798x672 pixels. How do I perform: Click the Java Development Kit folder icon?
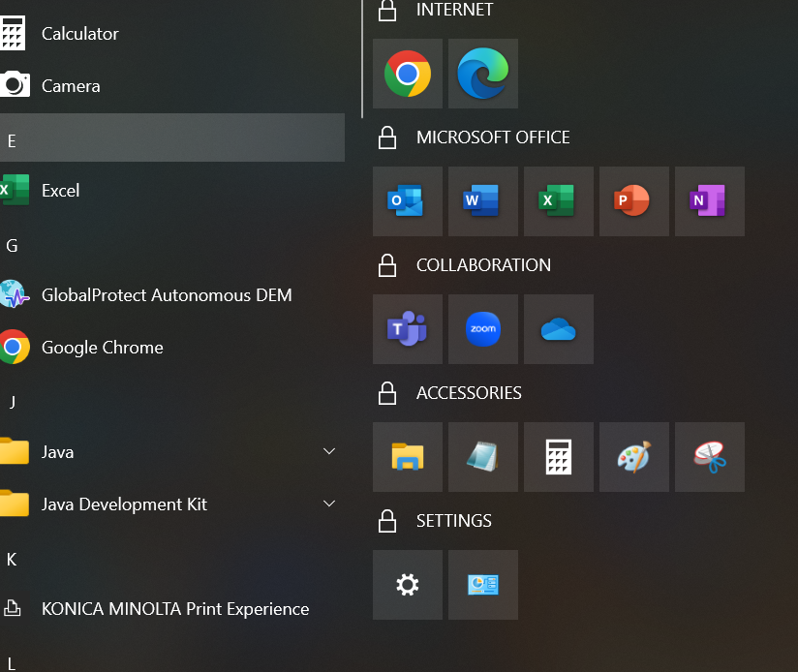click(x=15, y=504)
